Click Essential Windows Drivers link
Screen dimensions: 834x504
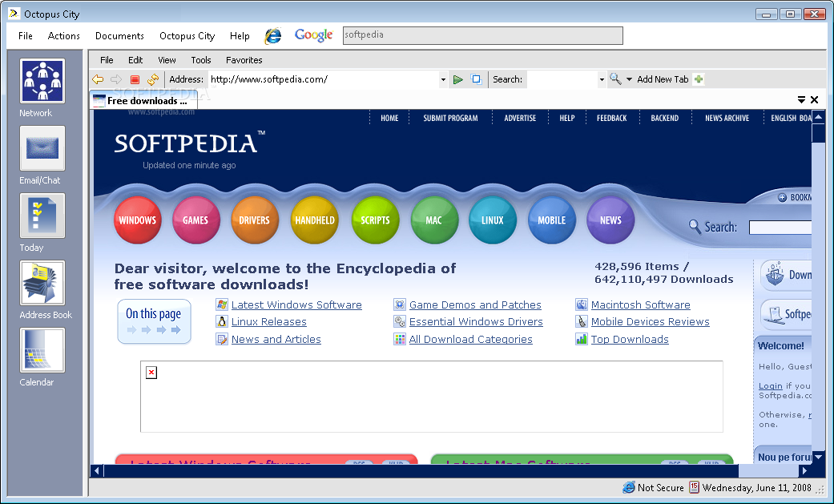[476, 322]
